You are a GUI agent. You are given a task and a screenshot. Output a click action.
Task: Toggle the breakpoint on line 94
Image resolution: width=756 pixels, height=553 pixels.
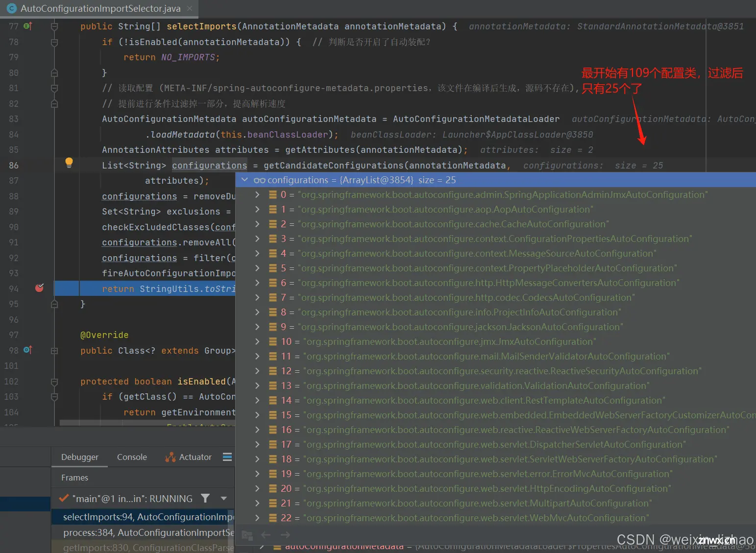click(x=40, y=288)
